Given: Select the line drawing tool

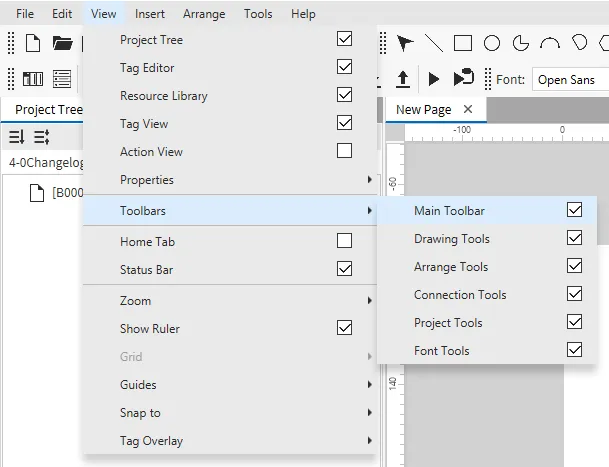Looking at the screenshot, I should [x=433, y=43].
